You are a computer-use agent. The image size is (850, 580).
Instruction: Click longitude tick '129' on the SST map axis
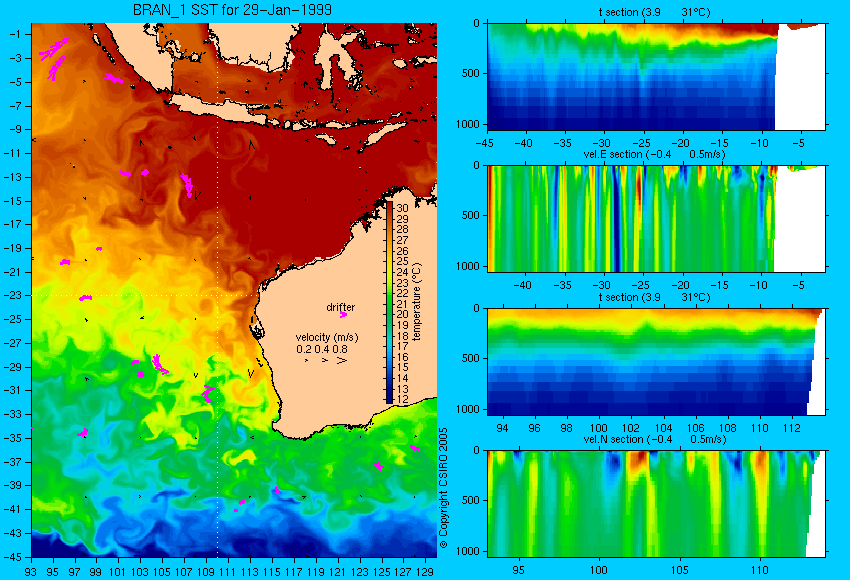tap(425, 571)
